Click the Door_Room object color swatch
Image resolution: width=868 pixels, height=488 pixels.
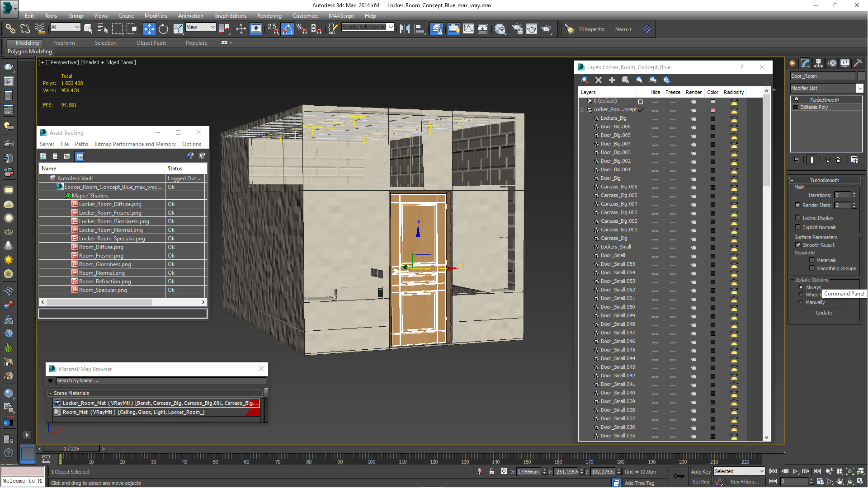[861, 76]
